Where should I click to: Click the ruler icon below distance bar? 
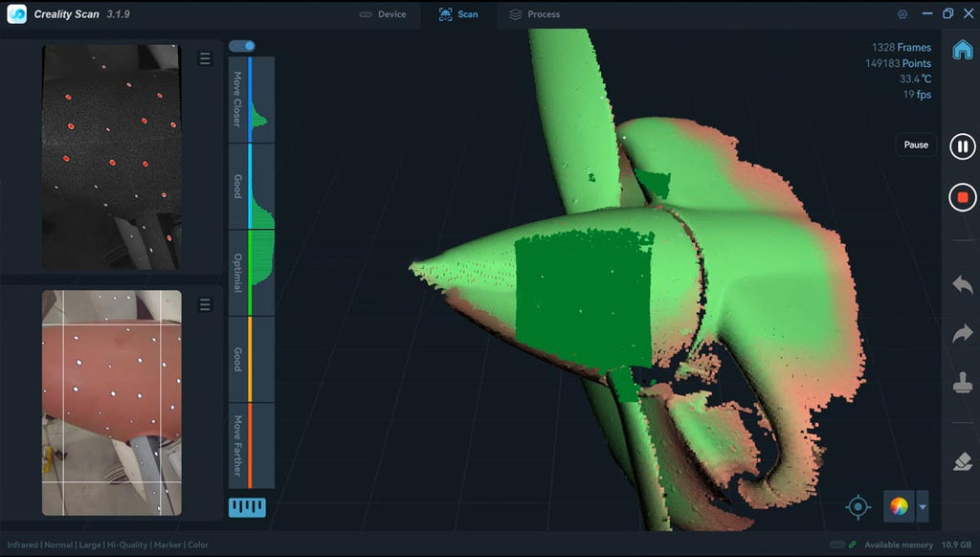point(247,507)
